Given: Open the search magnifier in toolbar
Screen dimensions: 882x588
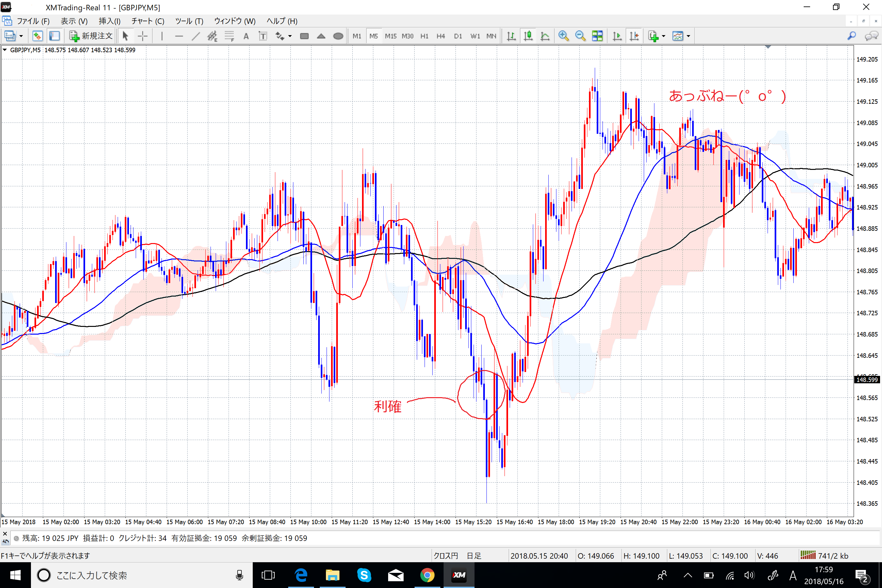Looking at the screenshot, I should pos(851,36).
